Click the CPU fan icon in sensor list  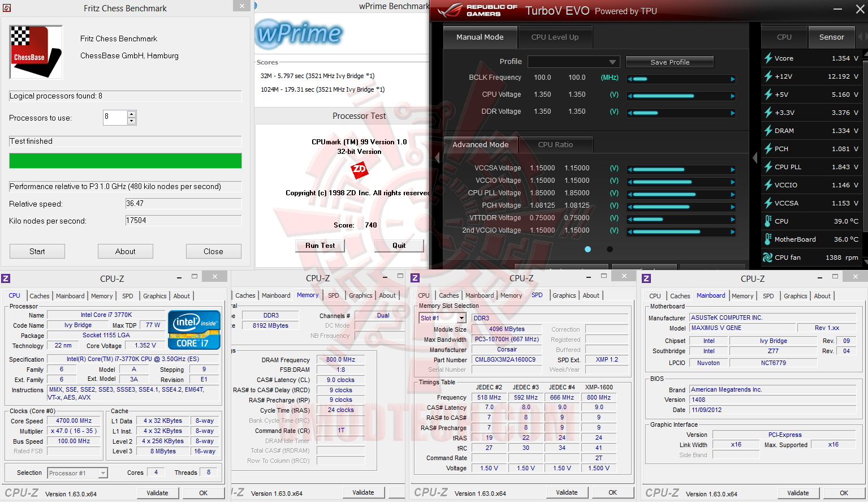(768, 258)
